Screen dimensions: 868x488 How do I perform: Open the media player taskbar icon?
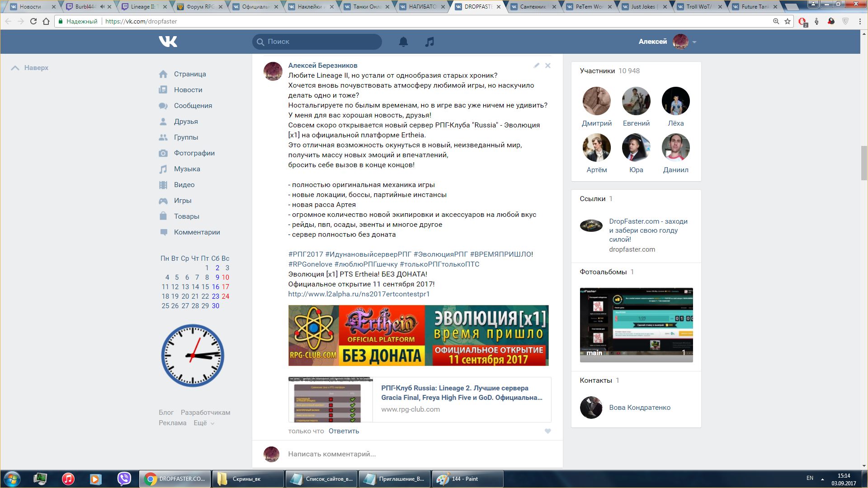point(96,479)
